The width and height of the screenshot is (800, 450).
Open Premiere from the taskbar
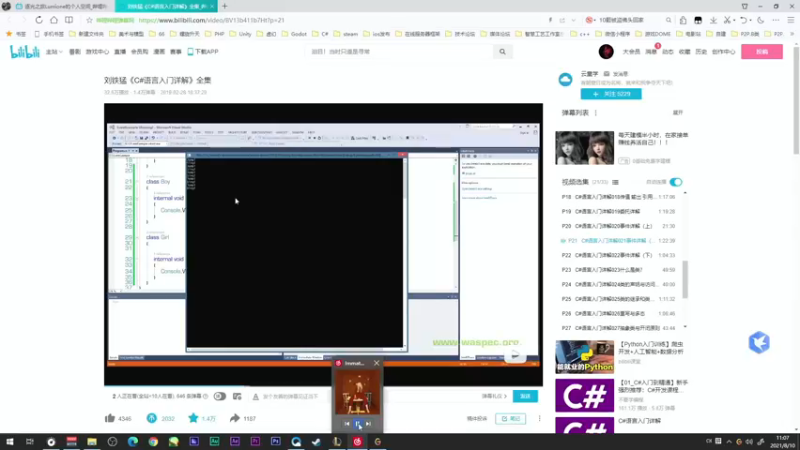coord(255,441)
